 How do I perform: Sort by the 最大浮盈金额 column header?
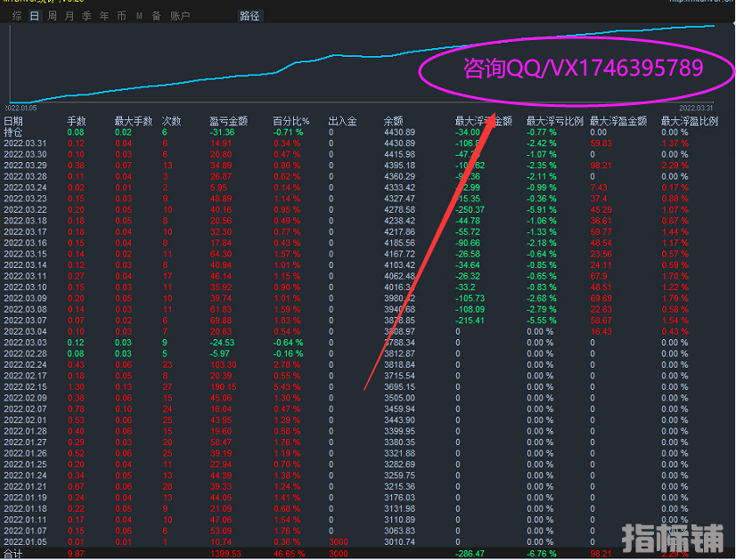618,121
